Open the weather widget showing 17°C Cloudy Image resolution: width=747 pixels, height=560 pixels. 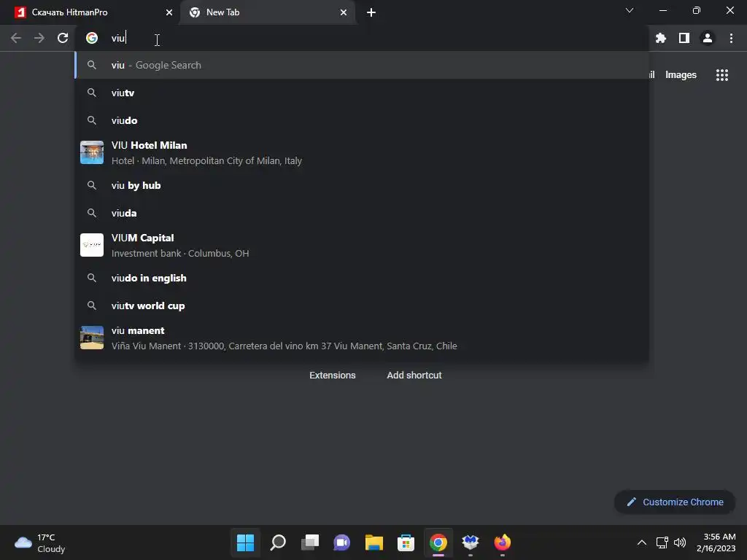[x=40, y=542]
